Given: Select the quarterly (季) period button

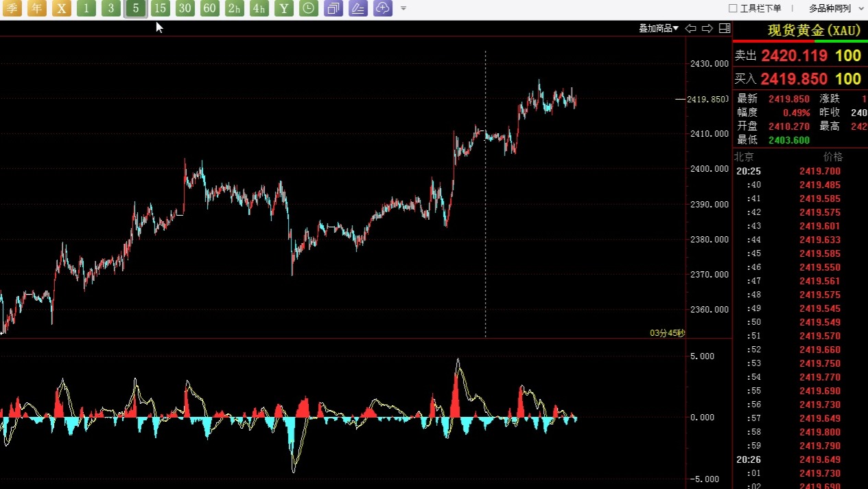Looking at the screenshot, I should point(12,8).
